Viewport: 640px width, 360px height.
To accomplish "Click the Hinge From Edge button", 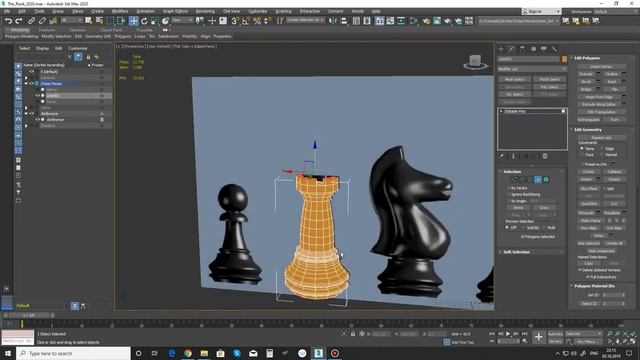I will (x=599, y=97).
